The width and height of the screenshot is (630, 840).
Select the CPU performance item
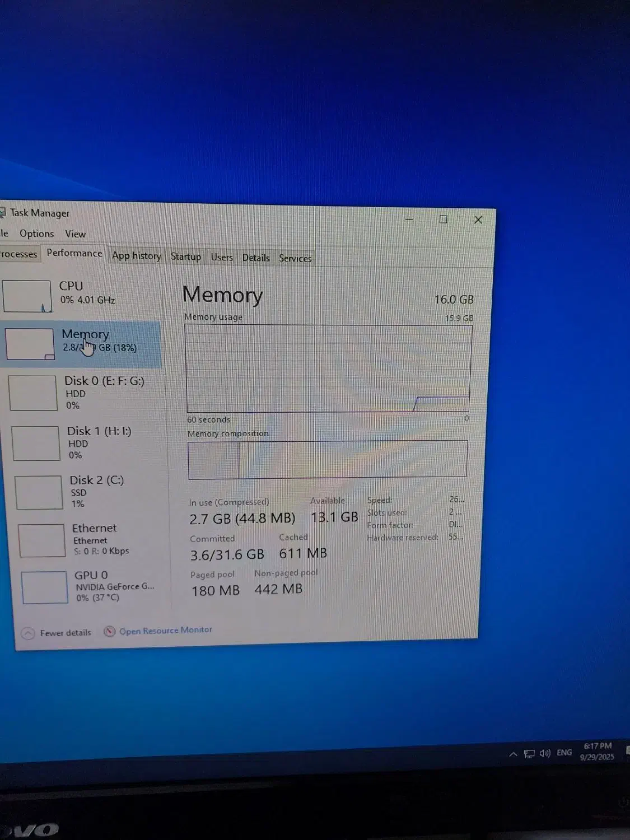(x=81, y=296)
